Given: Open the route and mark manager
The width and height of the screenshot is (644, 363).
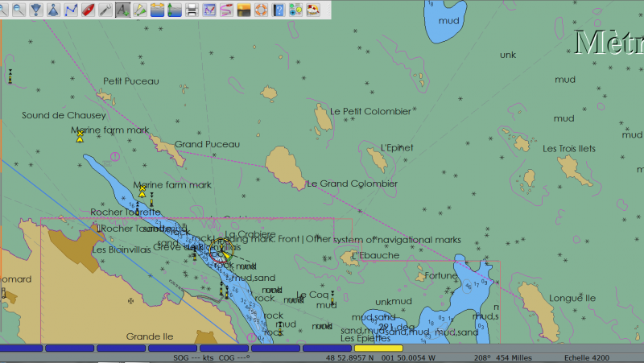Looking at the screenshot, I should tap(209, 10).
